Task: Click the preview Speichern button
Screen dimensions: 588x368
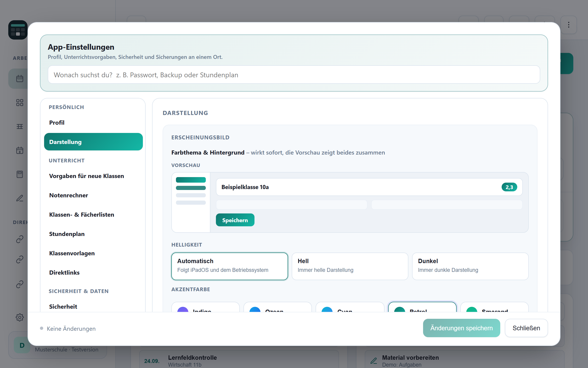Action: click(235, 220)
